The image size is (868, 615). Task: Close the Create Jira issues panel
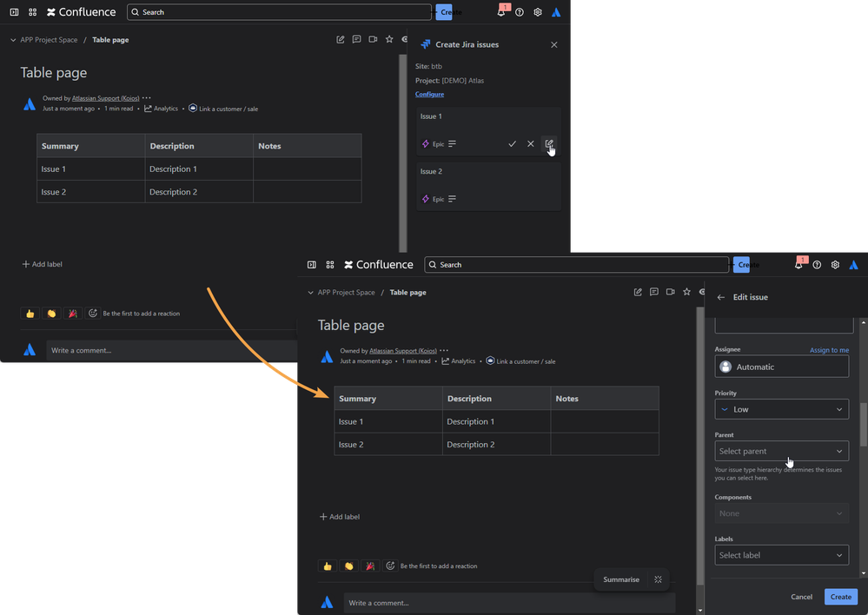coord(554,44)
